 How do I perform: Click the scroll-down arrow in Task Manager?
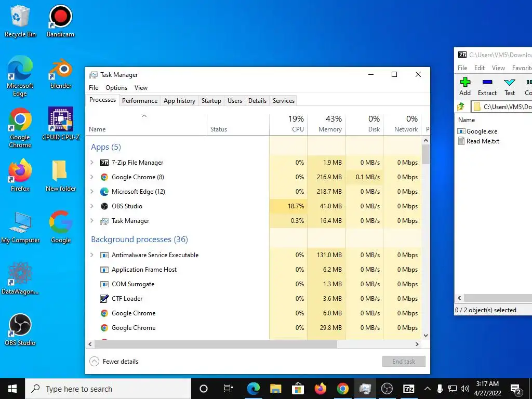point(426,336)
